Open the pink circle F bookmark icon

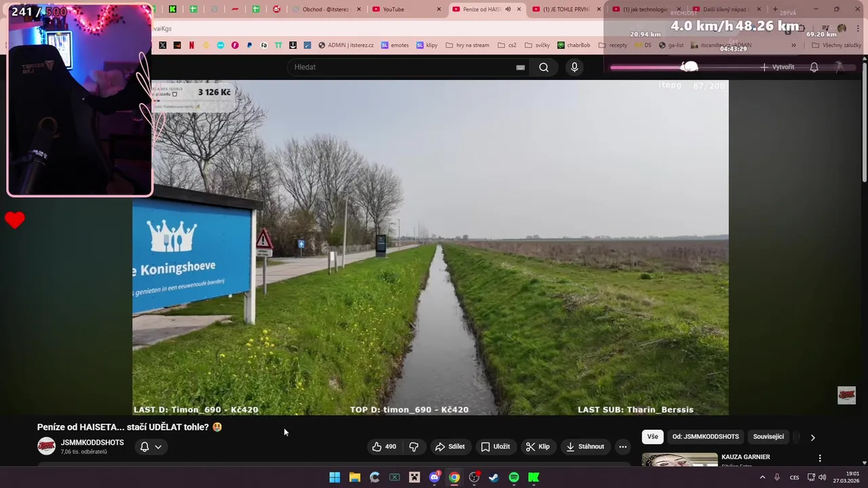[x=235, y=45]
